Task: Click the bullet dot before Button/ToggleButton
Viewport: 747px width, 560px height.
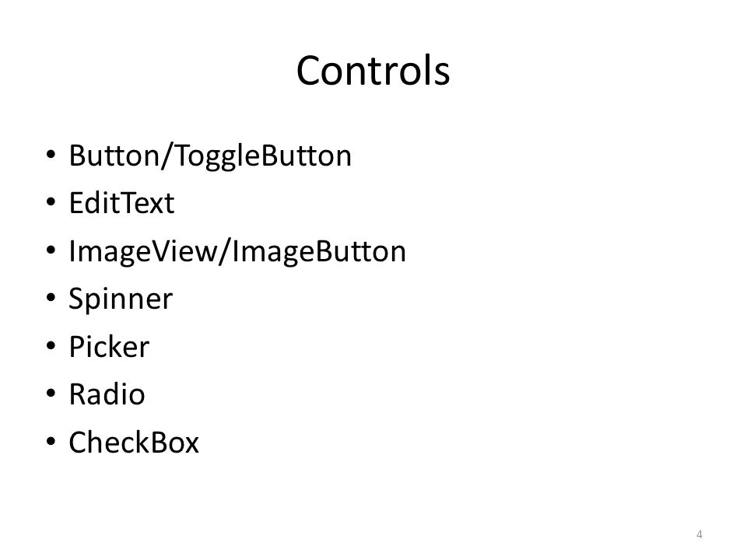Action: coord(51,154)
